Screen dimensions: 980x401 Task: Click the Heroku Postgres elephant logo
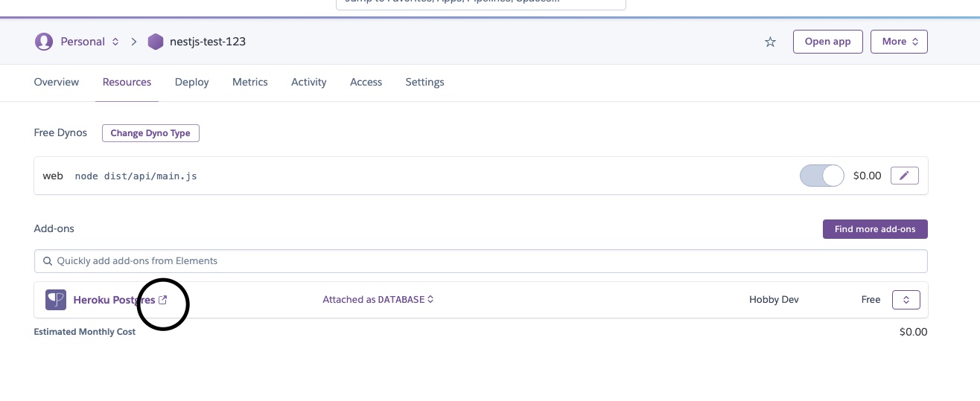[56, 300]
